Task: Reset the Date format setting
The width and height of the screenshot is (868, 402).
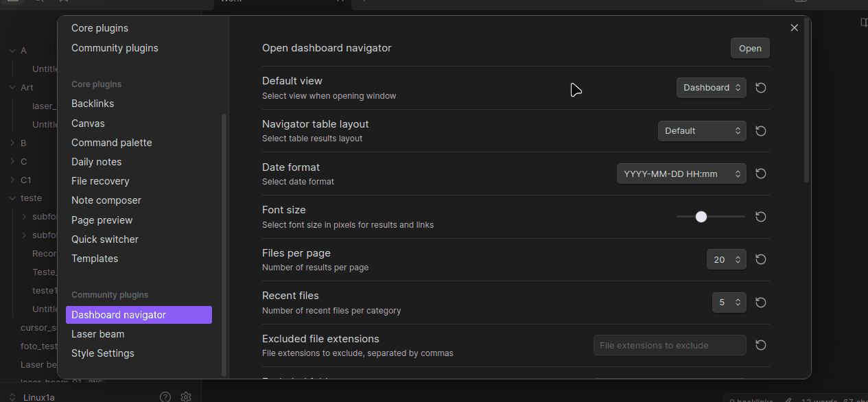Action: pos(760,174)
